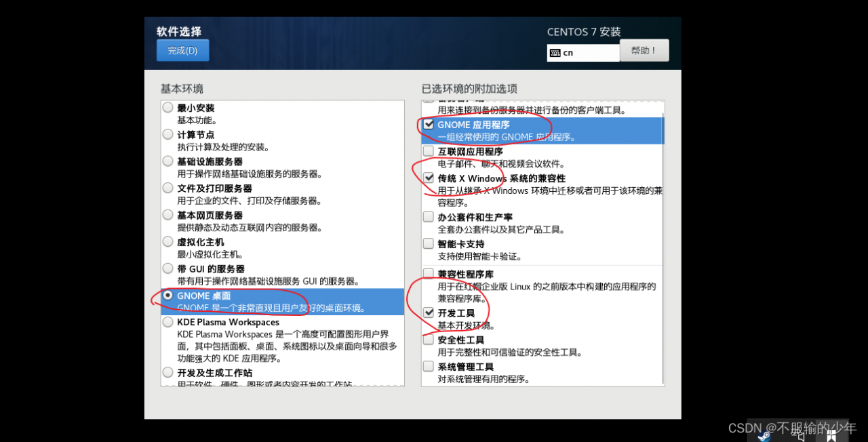Click the 基本环境 section heading
Image resolution: width=868 pixels, height=442 pixels.
click(x=182, y=89)
